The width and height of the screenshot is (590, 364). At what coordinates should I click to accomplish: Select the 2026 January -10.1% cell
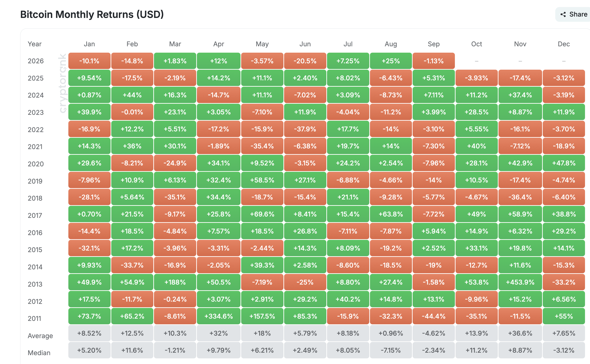click(89, 61)
